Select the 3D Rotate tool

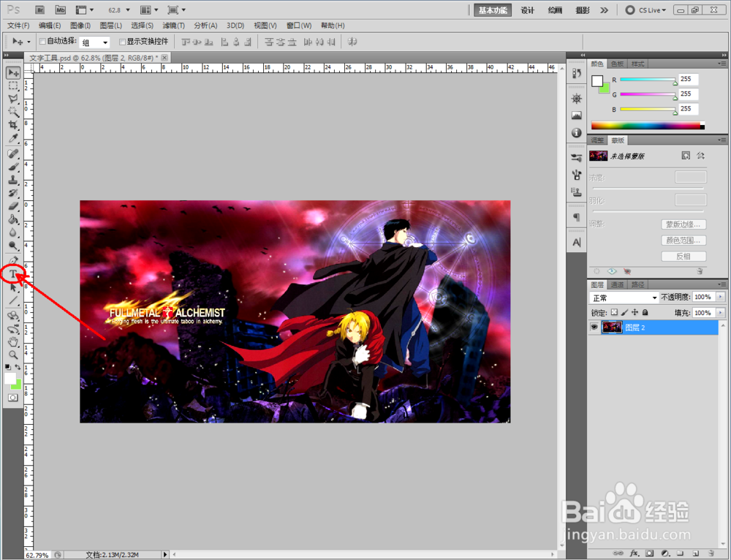tap(13, 316)
